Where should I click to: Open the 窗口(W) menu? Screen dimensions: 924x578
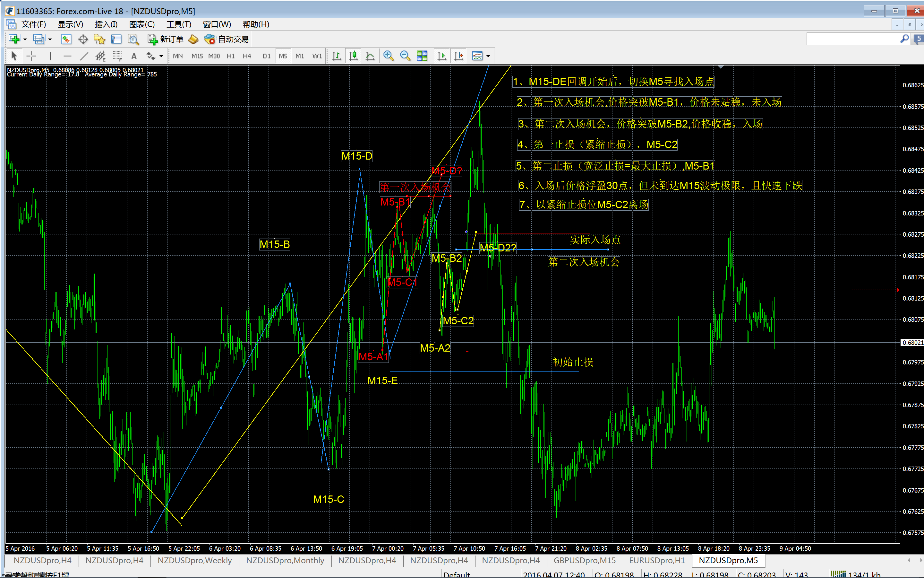click(x=217, y=24)
